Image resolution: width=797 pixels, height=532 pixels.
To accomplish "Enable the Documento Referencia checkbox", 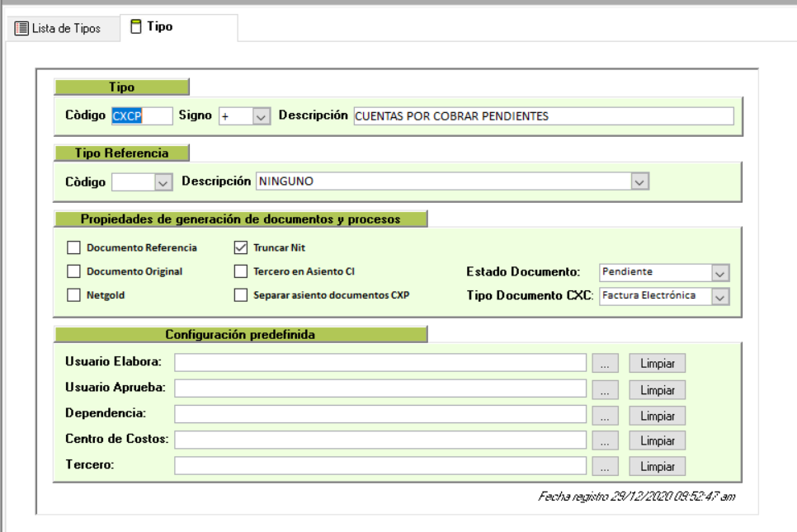I will coord(74,247).
